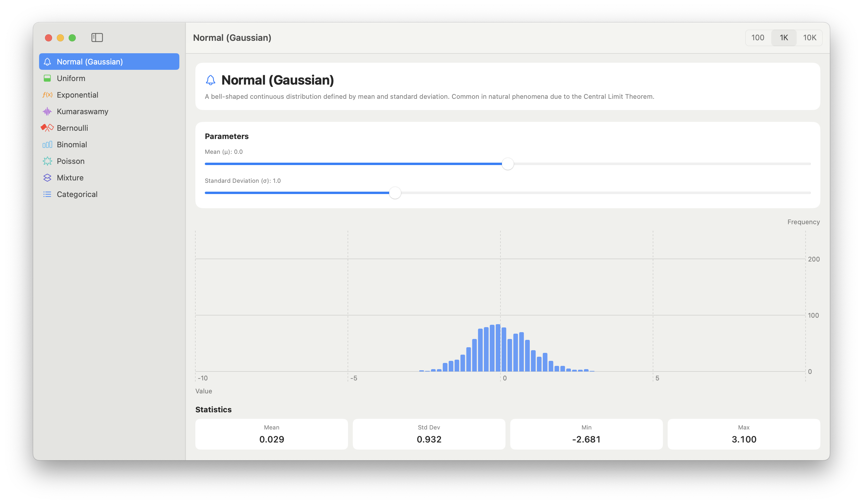Click the Binomial bar chart icon

(47, 144)
